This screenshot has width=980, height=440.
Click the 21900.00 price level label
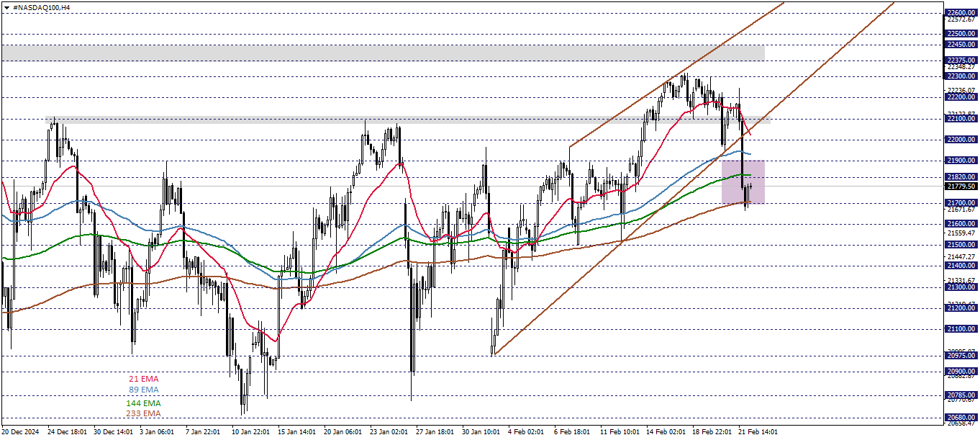pyautogui.click(x=961, y=161)
